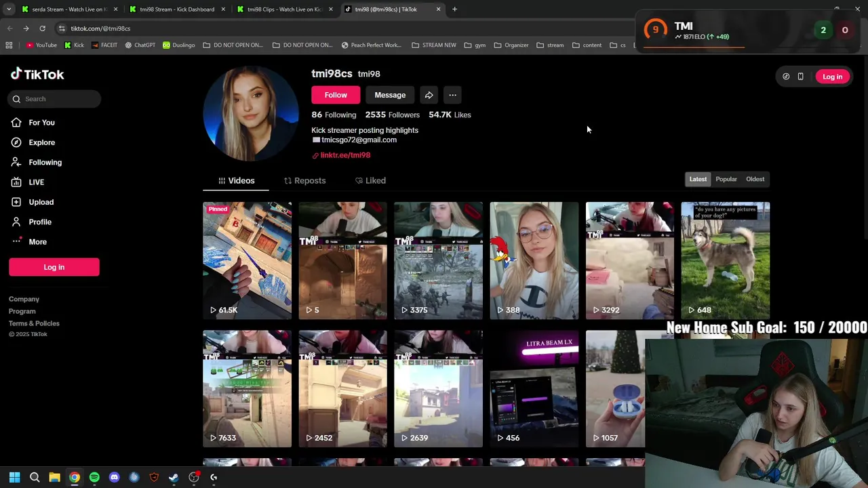
Task: Click 2535 Followers count
Action: [392, 115]
